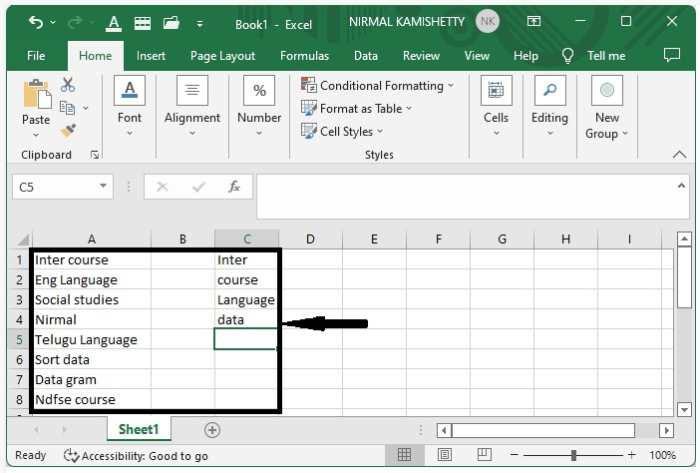Open the Name Box dropdown arrow
This screenshot has height=473, width=700.
(x=104, y=187)
